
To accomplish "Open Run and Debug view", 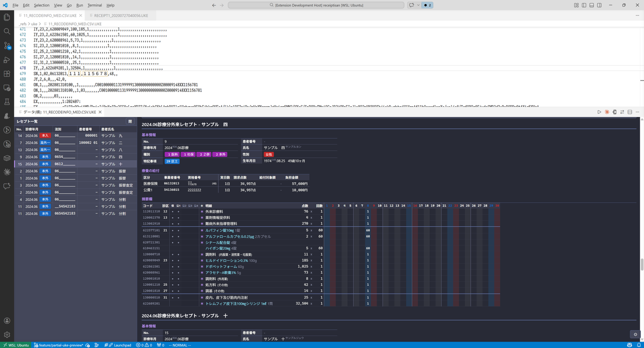I will (x=7, y=60).
